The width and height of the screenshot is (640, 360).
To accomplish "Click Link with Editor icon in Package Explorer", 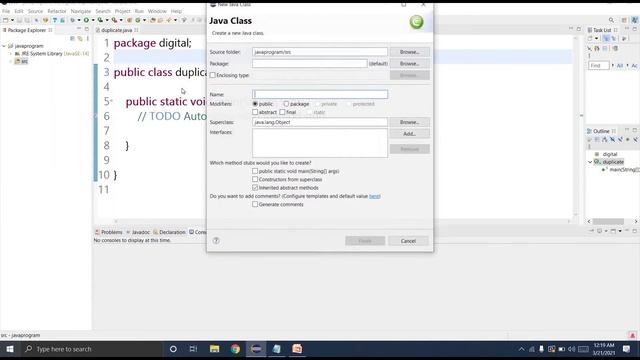I will coord(80,38).
